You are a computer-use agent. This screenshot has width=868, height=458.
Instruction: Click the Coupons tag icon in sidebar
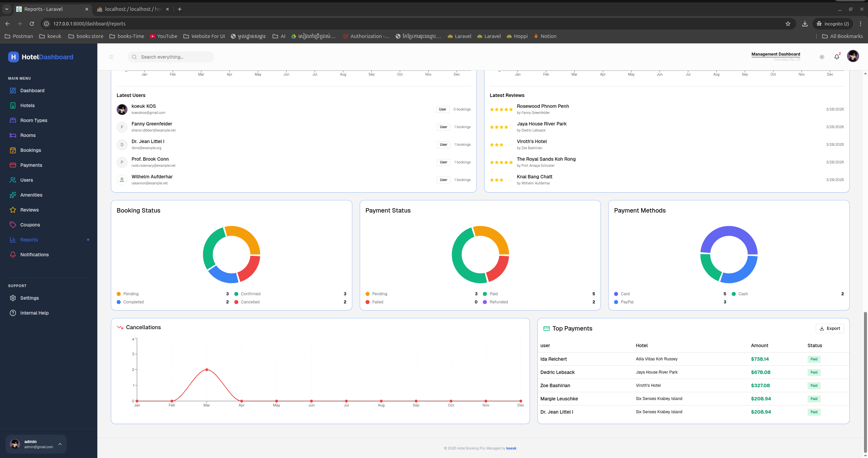13,225
